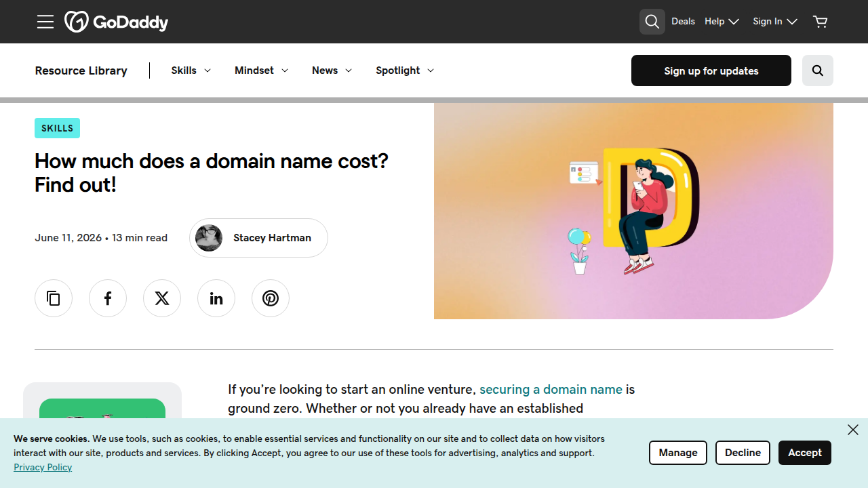Click the GoDaddy logo

[x=117, y=22]
